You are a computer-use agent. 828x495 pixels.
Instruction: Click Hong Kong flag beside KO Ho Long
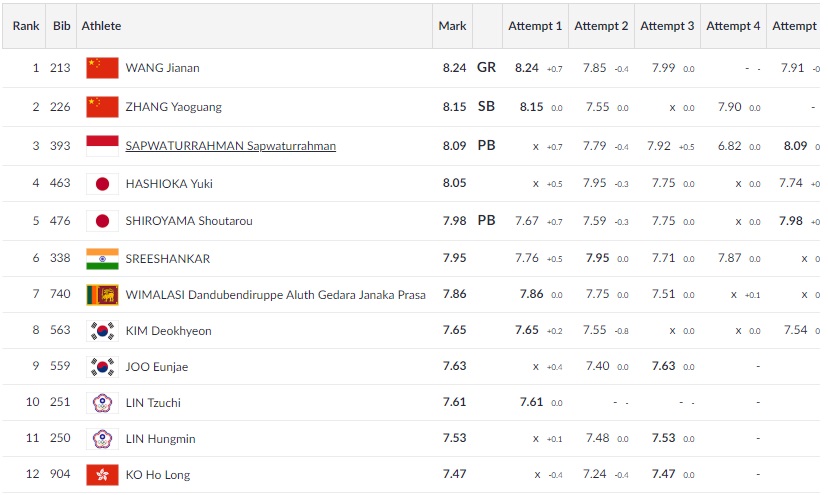[x=102, y=474]
